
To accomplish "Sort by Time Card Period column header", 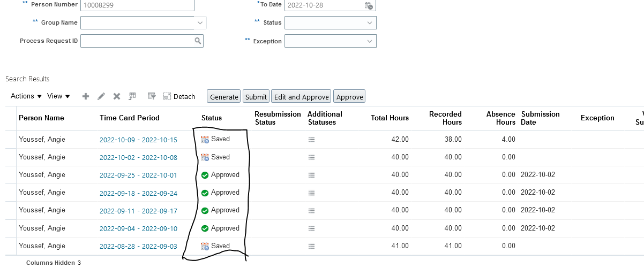I will point(130,118).
